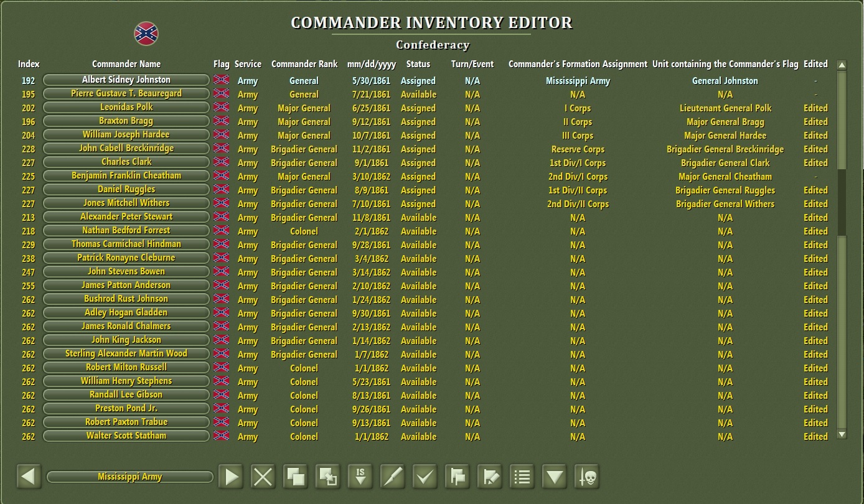
Task: Click Albert Sidney Johnston's flag icon
Action: click(221, 80)
